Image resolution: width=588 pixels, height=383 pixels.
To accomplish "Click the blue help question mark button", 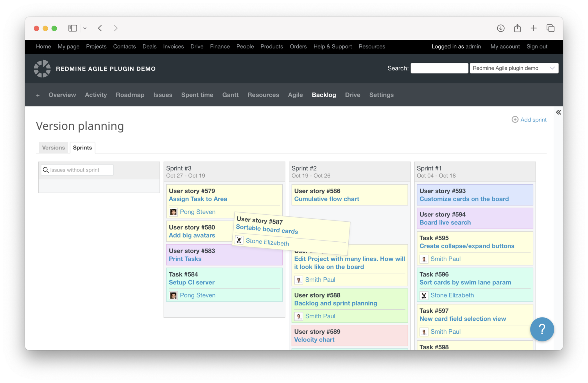I will click(x=542, y=329).
